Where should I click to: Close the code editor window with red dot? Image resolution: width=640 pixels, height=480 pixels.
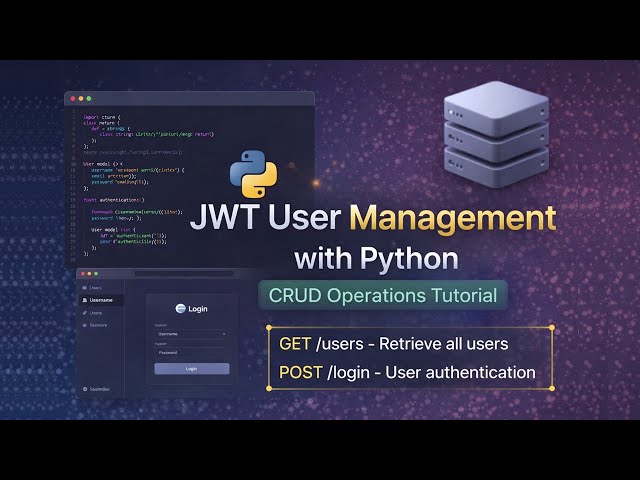(73, 99)
